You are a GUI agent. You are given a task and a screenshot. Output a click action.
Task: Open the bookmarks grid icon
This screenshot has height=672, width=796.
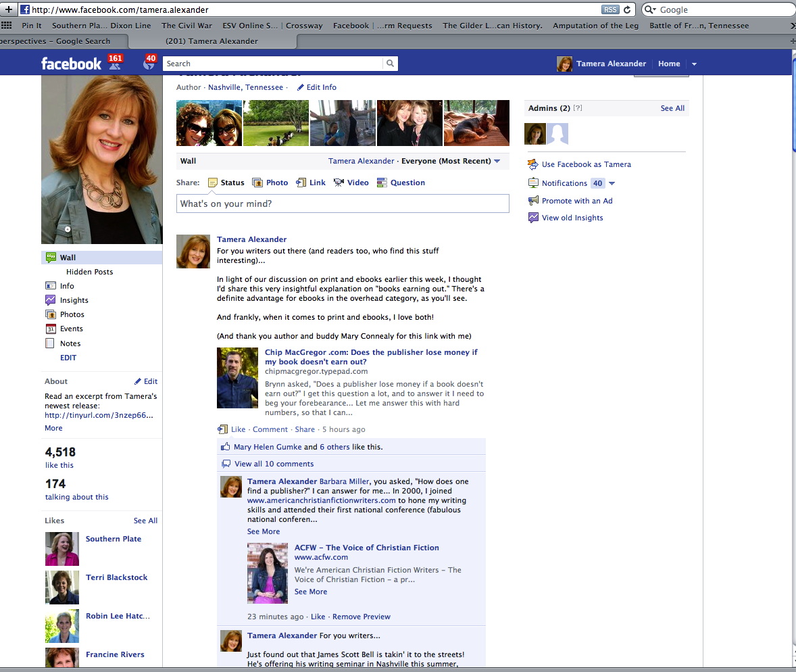click(x=7, y=26)
